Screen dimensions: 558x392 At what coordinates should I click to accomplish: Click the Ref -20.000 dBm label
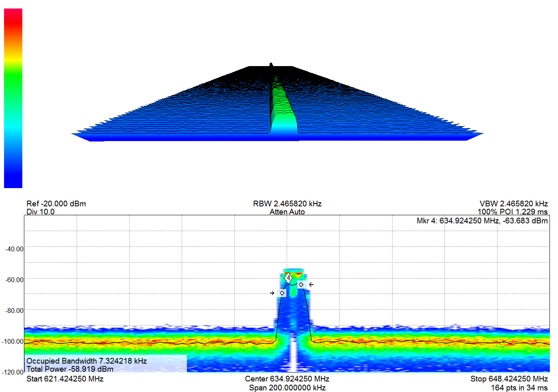[56, 203]
